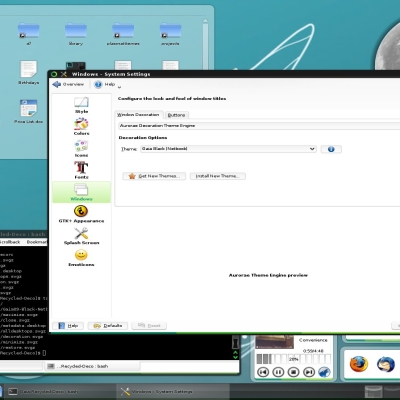The image size is (400, 400).
Task: Click Get New Themes button
Action: click(x=154, y=176)
